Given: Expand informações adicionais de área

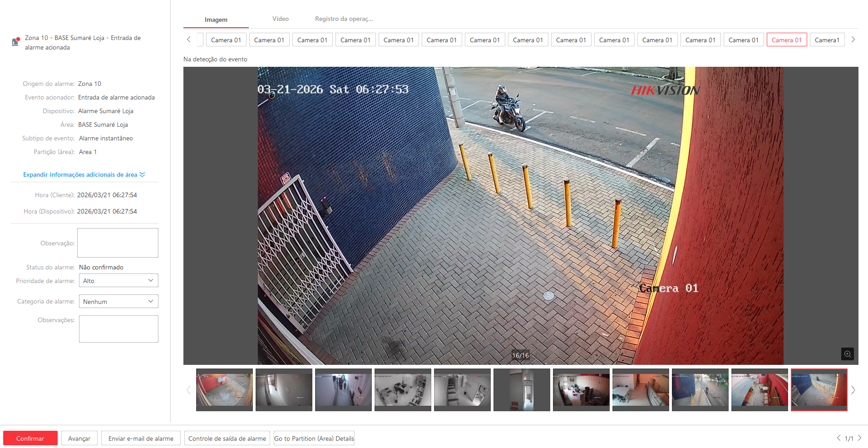Looking at the screenshot, I should pos(84,175).
